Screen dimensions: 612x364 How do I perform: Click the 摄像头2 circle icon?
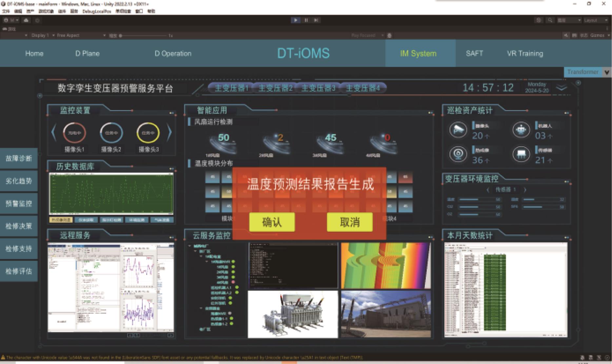111,133
